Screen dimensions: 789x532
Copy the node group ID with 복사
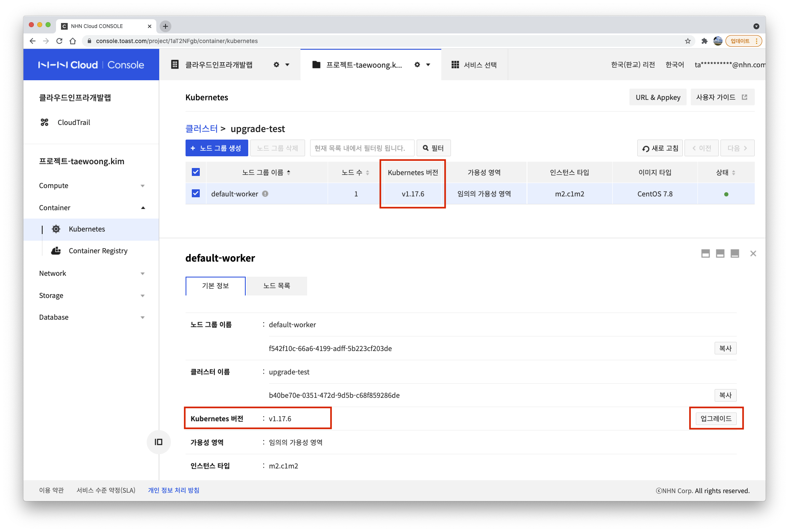point(725,348)
